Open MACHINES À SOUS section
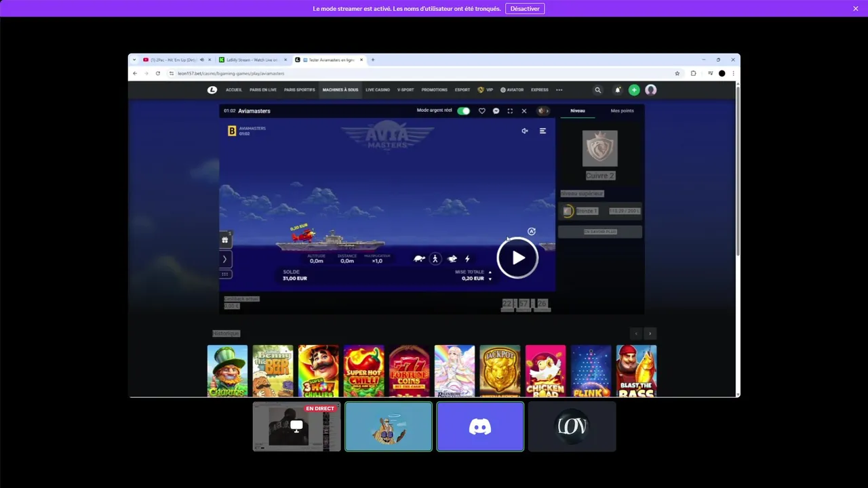 point(340,89)
